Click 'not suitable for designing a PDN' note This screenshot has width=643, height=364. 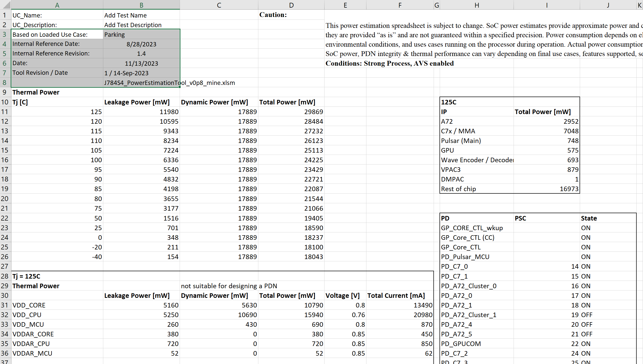coord(229,286)
